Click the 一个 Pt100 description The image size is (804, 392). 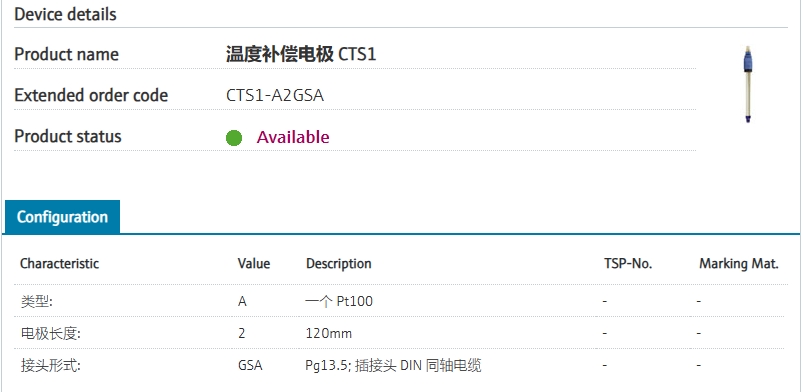point(339,301)
